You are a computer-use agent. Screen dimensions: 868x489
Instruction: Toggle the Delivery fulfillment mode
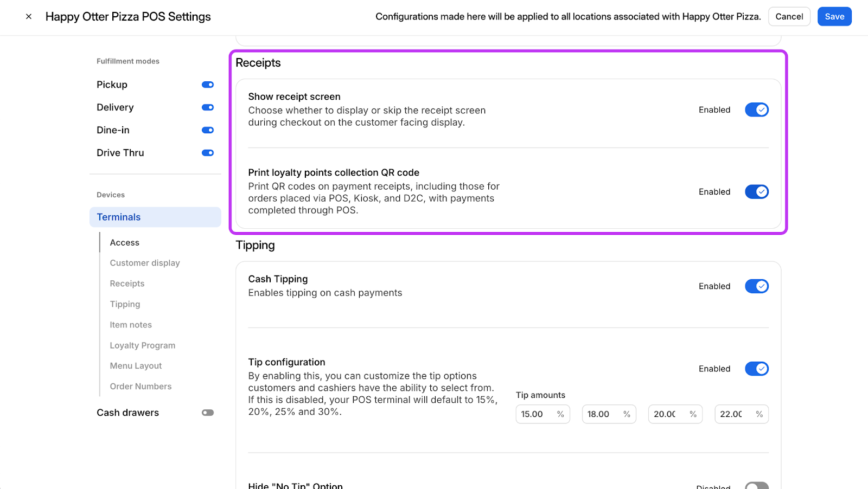[208, 107]
